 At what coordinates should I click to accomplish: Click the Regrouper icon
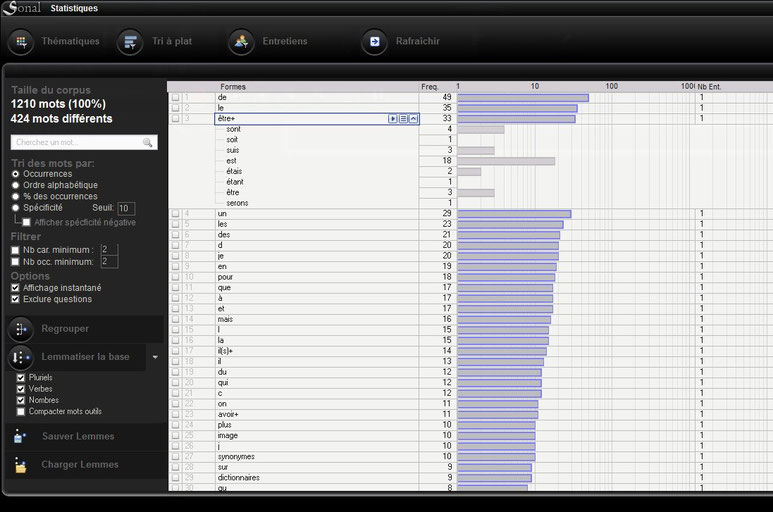pyautogui.click(x=21, y=329)
